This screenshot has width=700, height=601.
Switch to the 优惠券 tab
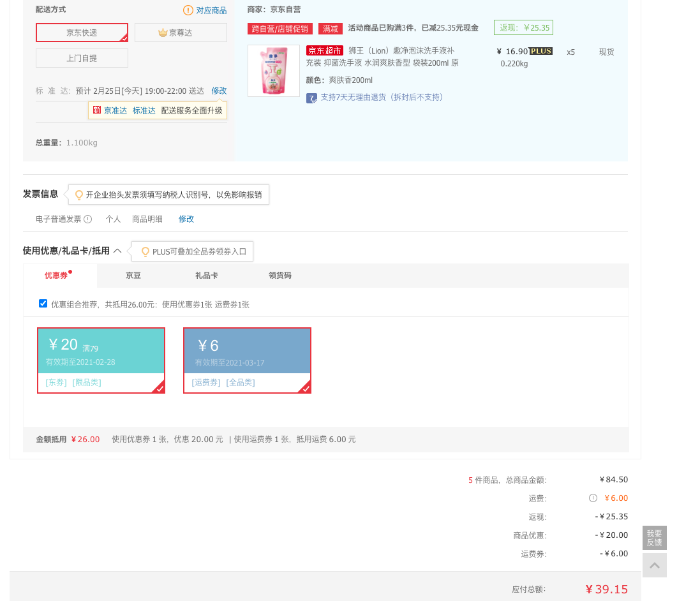(60, 276)
